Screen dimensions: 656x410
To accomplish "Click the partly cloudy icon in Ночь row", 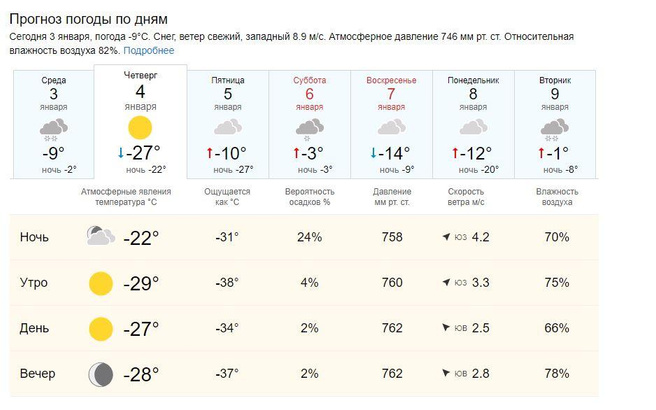I will point(99,237).
